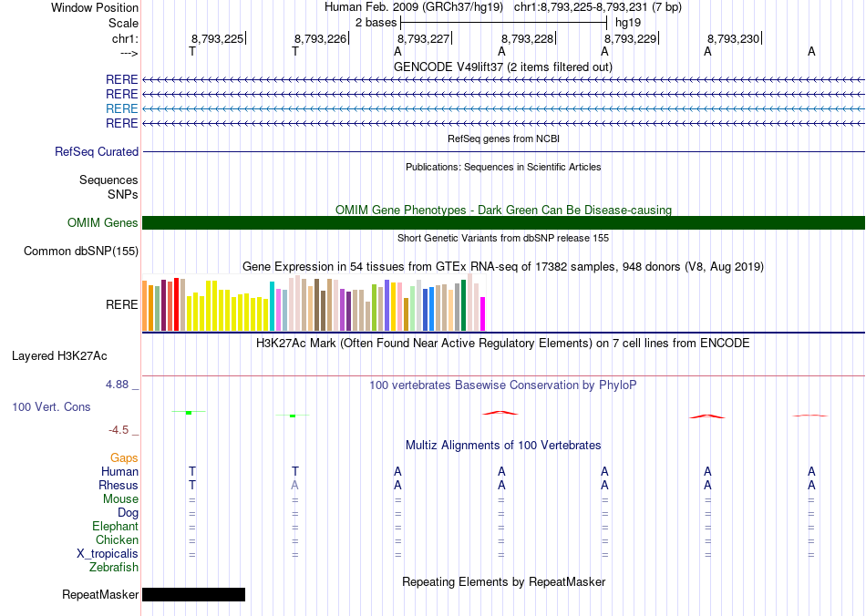This screenshot has width=866, height=616.
Task: Open the OMIM Gene Phenotypes track title
Action: tap(503, 210)
